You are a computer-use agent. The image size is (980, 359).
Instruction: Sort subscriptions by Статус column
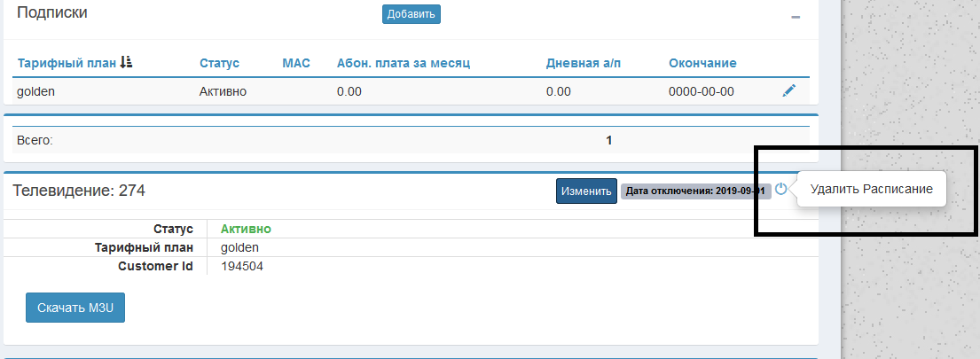220,63
